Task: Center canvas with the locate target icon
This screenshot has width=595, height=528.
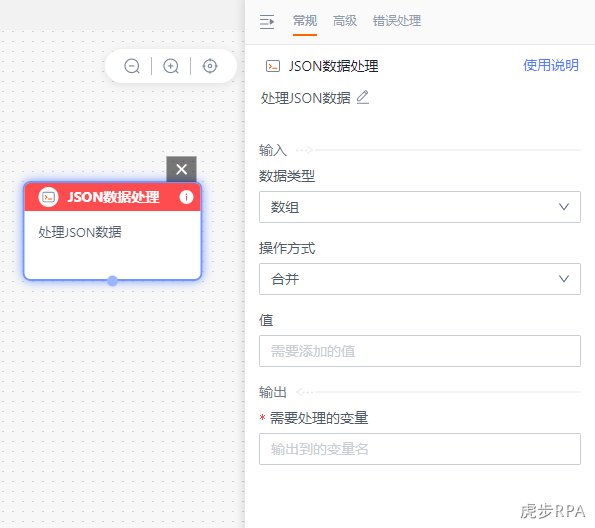Action: point(210,66)
